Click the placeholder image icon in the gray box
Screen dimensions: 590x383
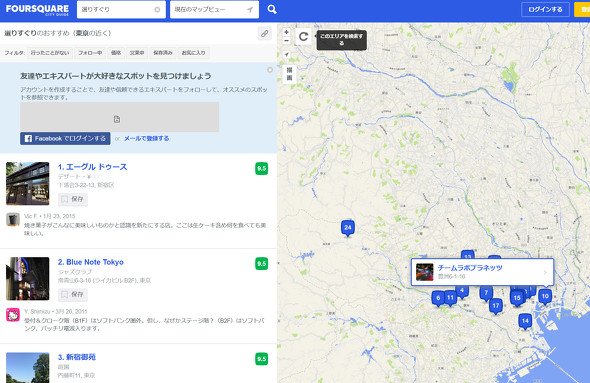(x=117, y=119)
